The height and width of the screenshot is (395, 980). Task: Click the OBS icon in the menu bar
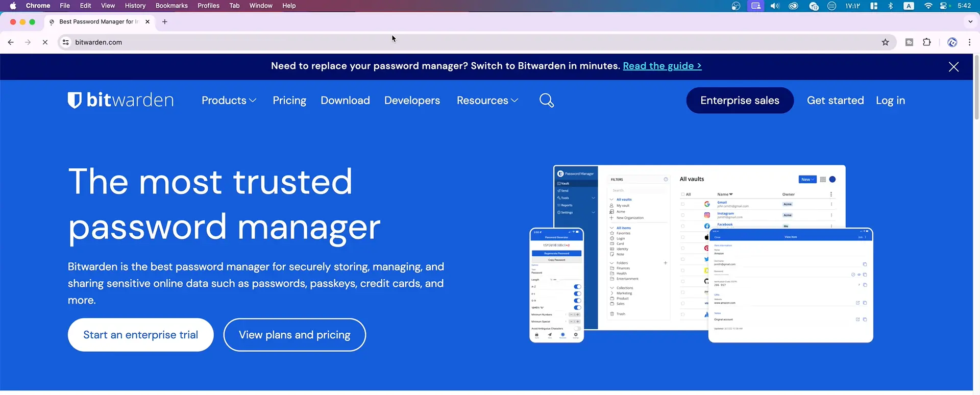tap(736, 6)
